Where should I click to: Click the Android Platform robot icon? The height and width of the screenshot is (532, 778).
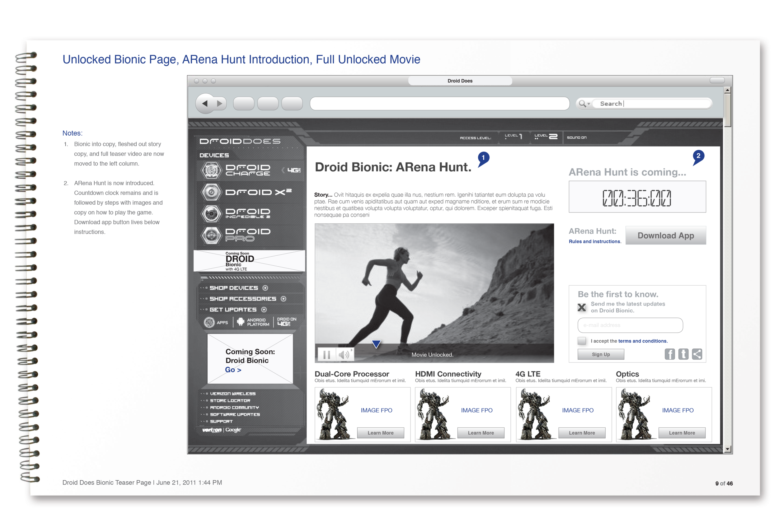240,322
